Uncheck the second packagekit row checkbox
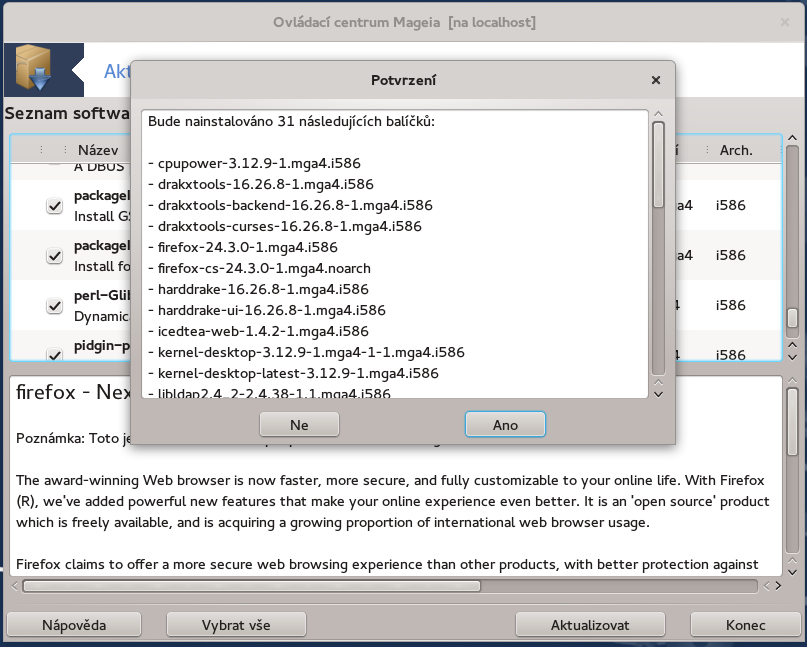This screenshot has width=807, height=647. point(55,256)
